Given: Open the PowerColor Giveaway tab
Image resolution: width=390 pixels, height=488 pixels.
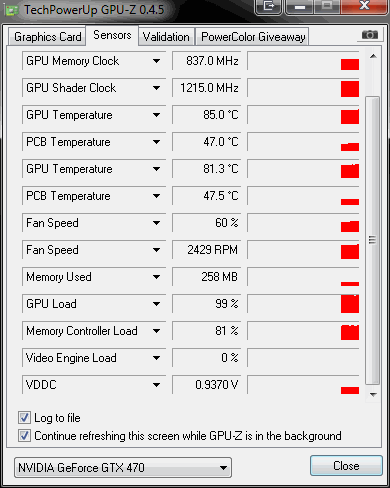Looking at the screenshot, I should tap(253, 37).
